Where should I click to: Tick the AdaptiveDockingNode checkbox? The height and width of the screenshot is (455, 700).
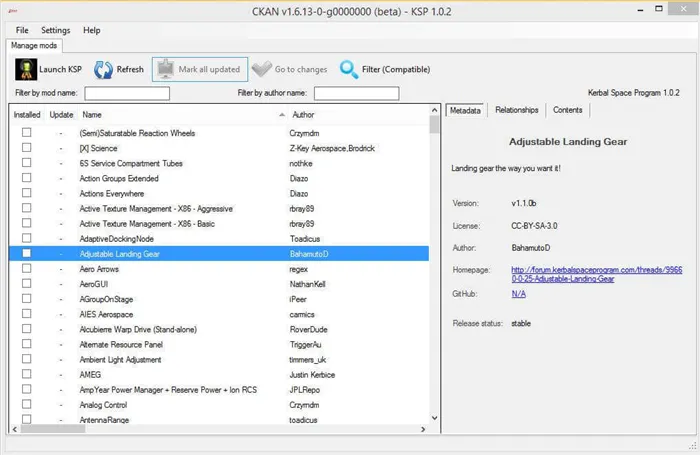coord(27,238)
